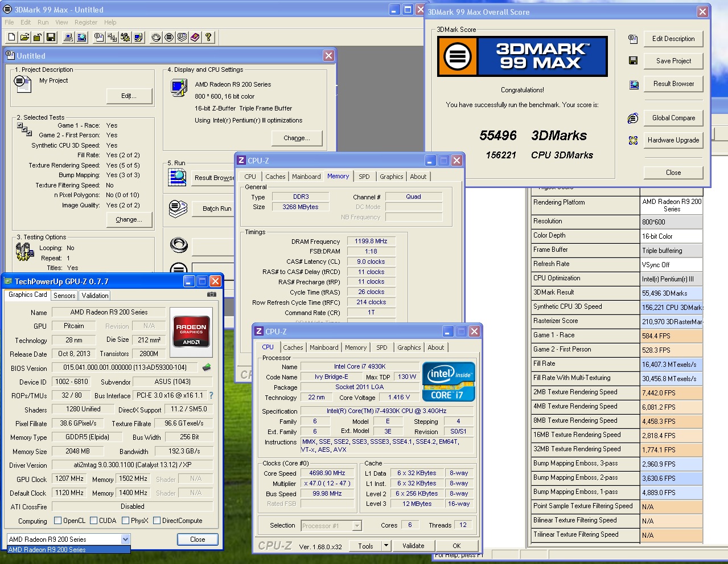Open the Processor #1 selection dropdown

click(x=357, y=526)
